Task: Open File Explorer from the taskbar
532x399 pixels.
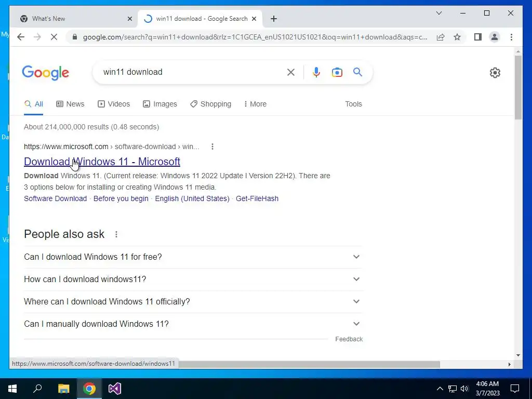Action: pyautogui.click(x=63, y=389)
